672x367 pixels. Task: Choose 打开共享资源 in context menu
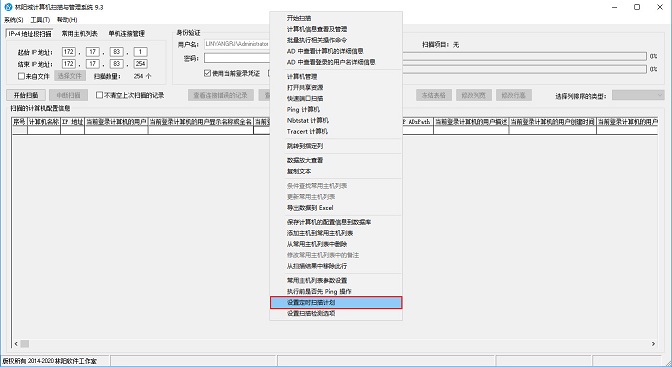coord(336,87)
